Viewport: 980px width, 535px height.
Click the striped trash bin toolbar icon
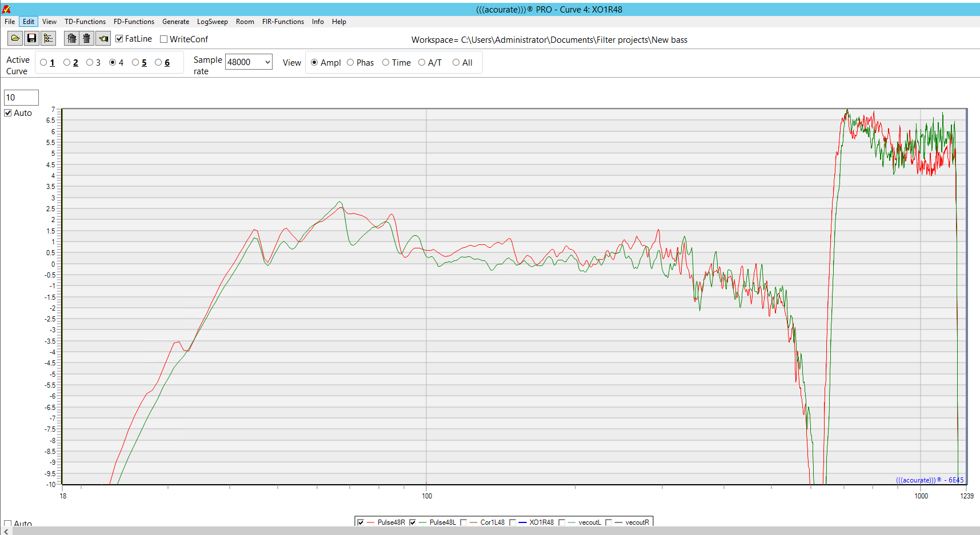pyautogui.click(x=72, y=39)
